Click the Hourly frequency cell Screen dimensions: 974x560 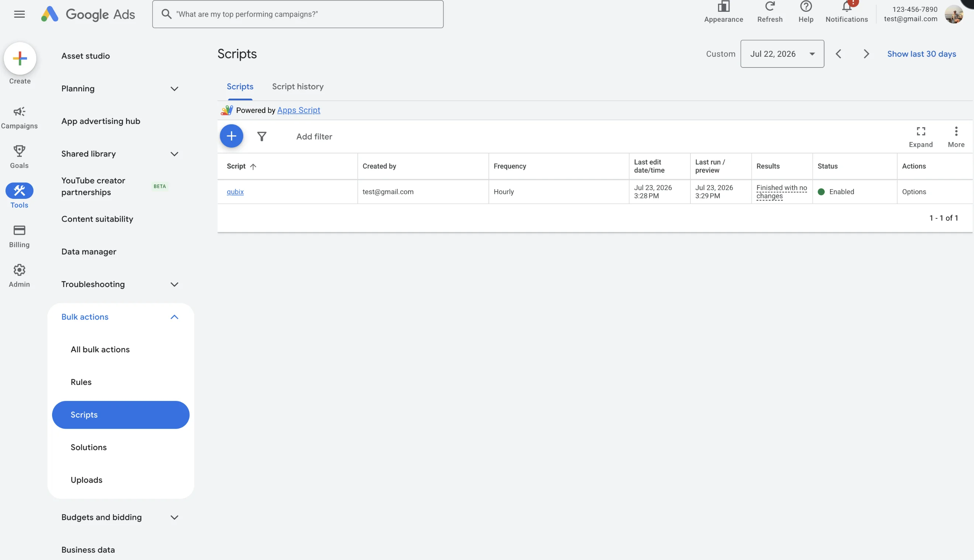pyautogui.click(x=503, y=192)
